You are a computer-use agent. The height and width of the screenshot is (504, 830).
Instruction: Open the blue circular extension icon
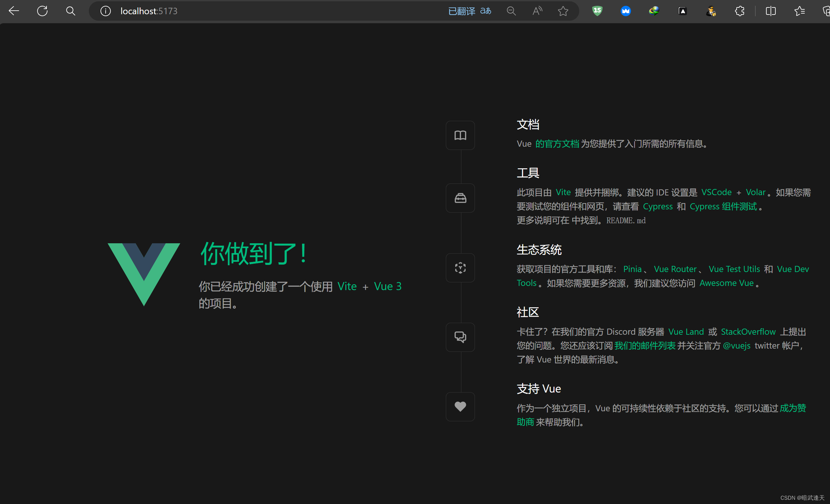(625, 11)
